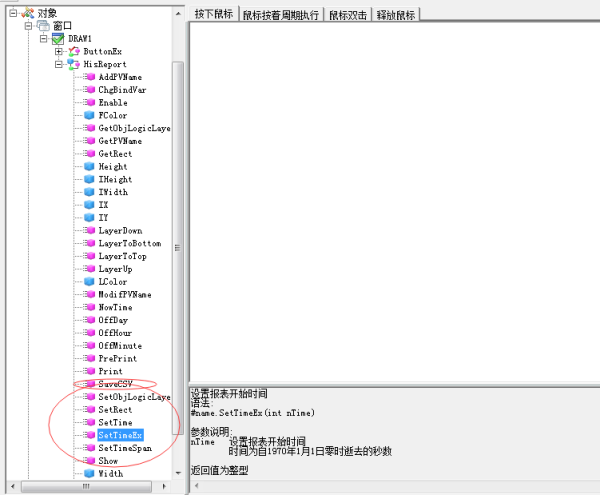Click the tree horizontal scroll-right arrow
600x495 pixels.
[164, 486]
